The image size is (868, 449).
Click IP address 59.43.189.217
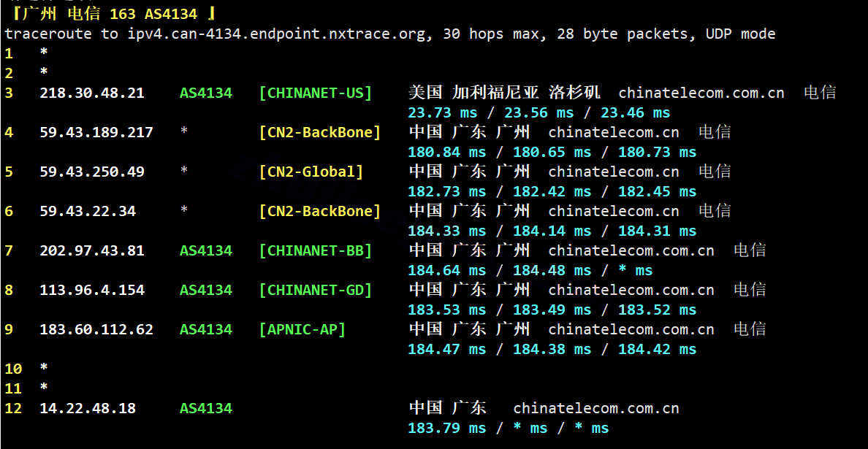96,133
